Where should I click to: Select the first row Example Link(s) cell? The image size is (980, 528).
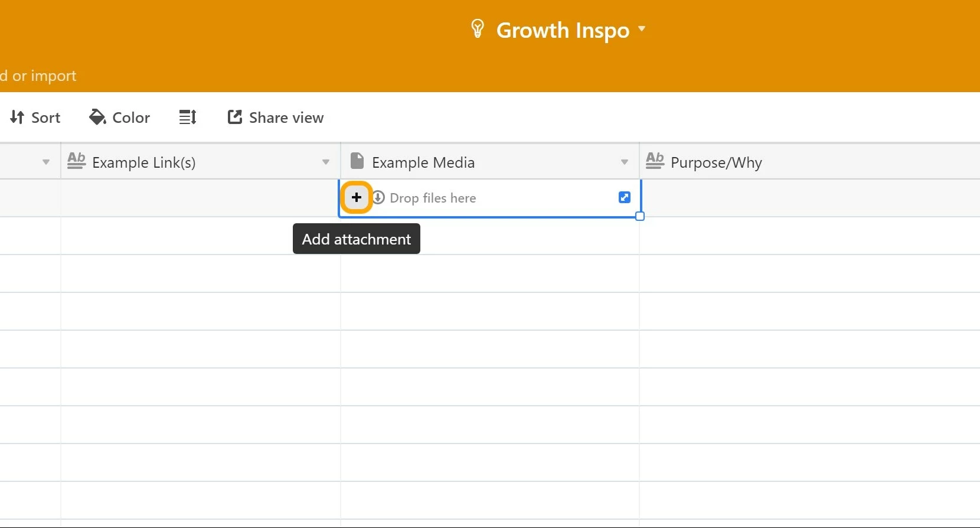point(201,198)
